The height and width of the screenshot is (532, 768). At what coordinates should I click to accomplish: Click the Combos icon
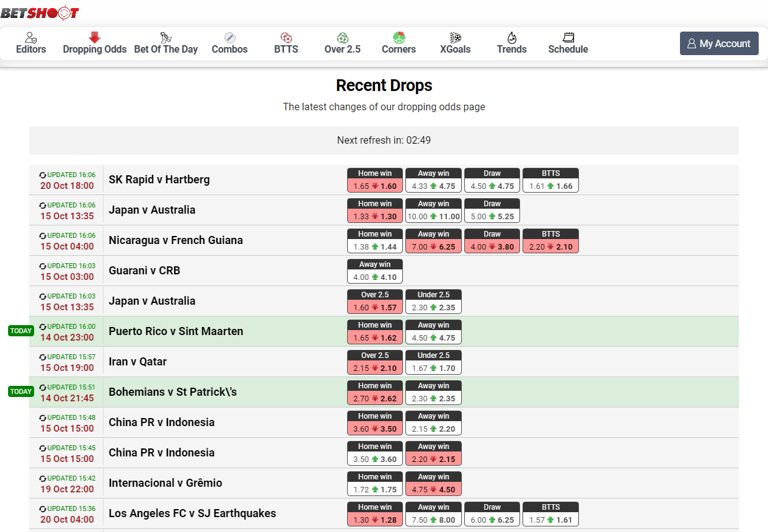tap(230, 38)
